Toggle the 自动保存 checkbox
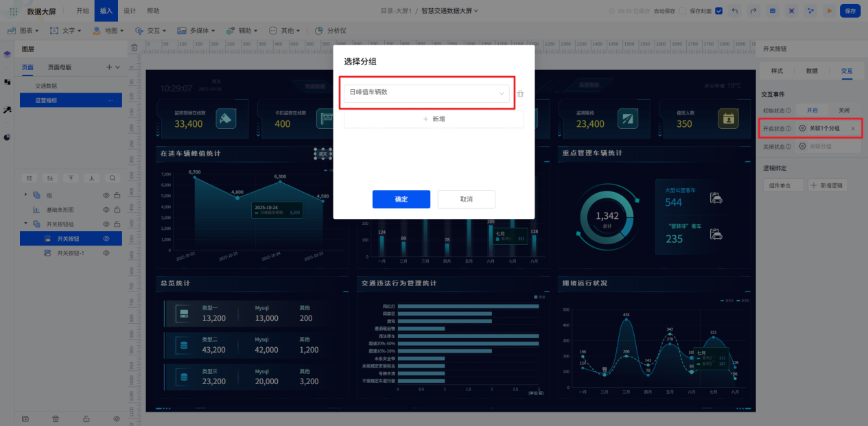Screen dimensions: 868x426 click(682, 11)
